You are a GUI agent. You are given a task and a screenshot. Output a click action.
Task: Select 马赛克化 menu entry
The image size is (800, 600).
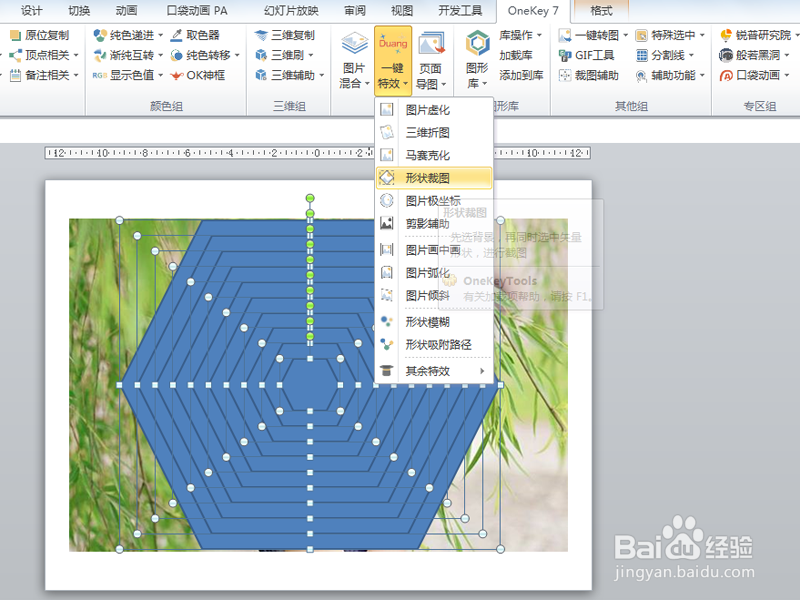point(434,155)
